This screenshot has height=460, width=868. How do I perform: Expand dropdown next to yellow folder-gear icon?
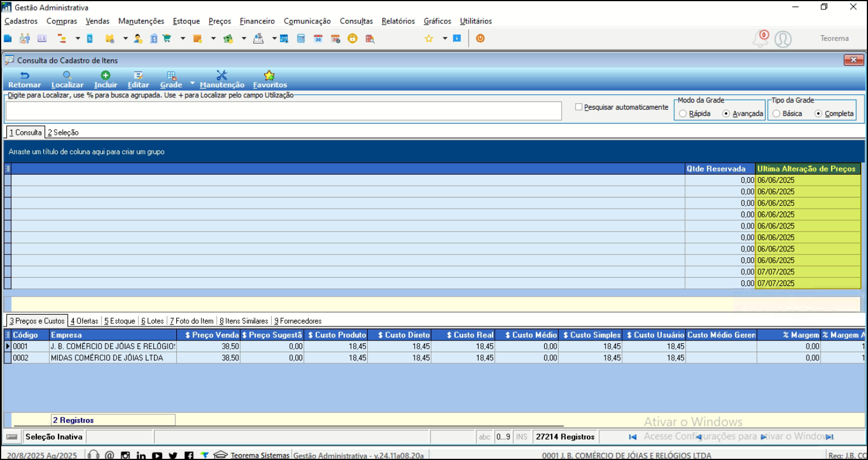(125, 39)
